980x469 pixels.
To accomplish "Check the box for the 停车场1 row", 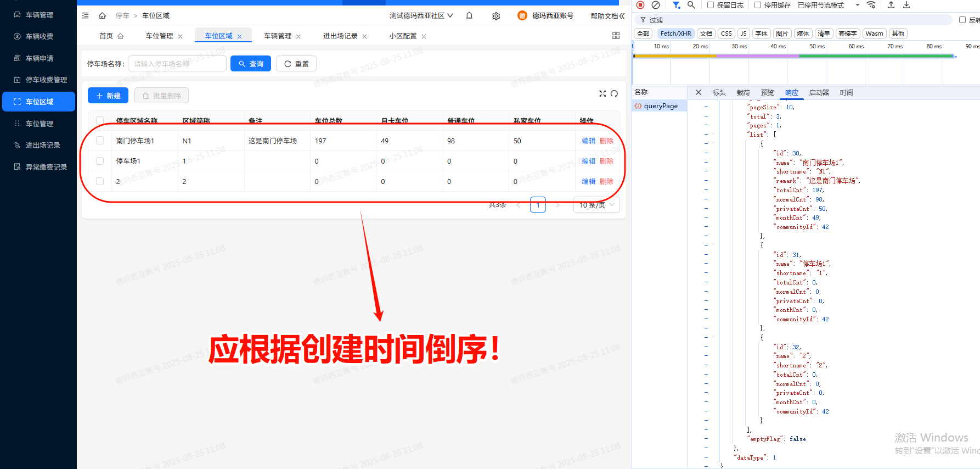I will coord(100,161).
